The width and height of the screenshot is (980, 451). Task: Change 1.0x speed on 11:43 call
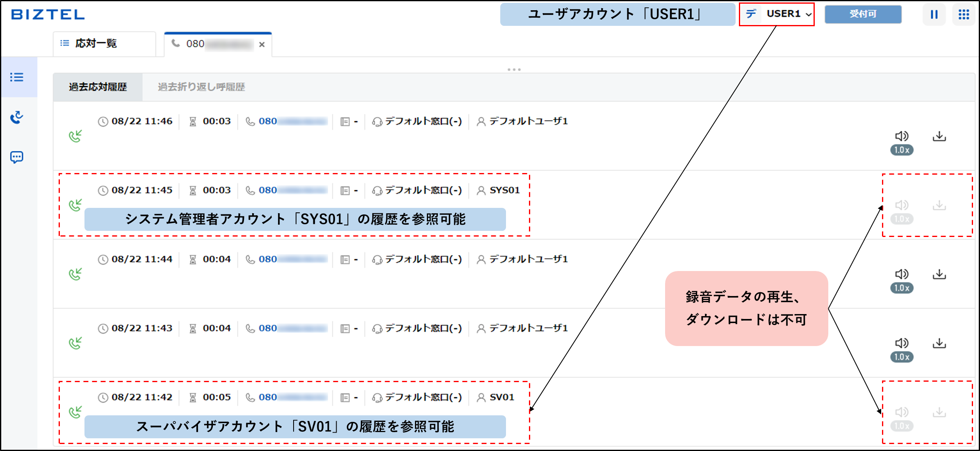pyautogui.click(x=902, y=357)
